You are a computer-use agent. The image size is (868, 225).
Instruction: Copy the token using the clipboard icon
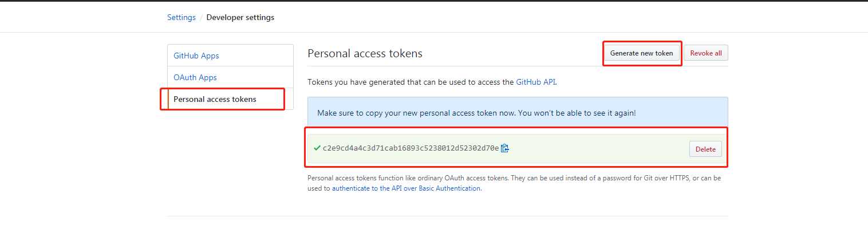pyautogui.click(x=504, y=148)
